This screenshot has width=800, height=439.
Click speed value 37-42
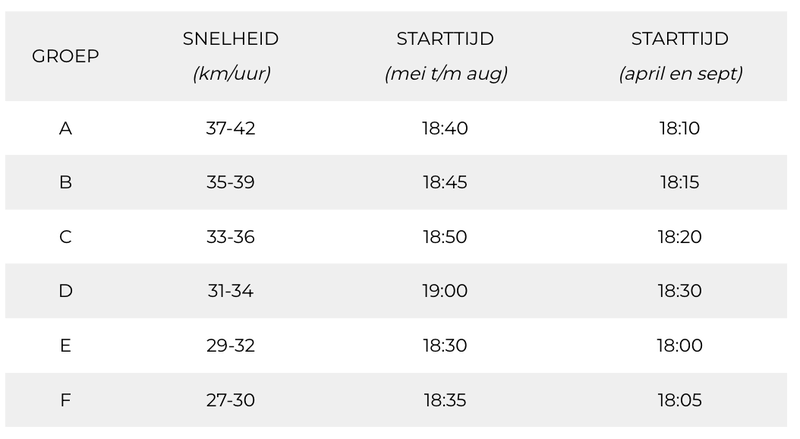pyautogui.click(x=231, y=128)
